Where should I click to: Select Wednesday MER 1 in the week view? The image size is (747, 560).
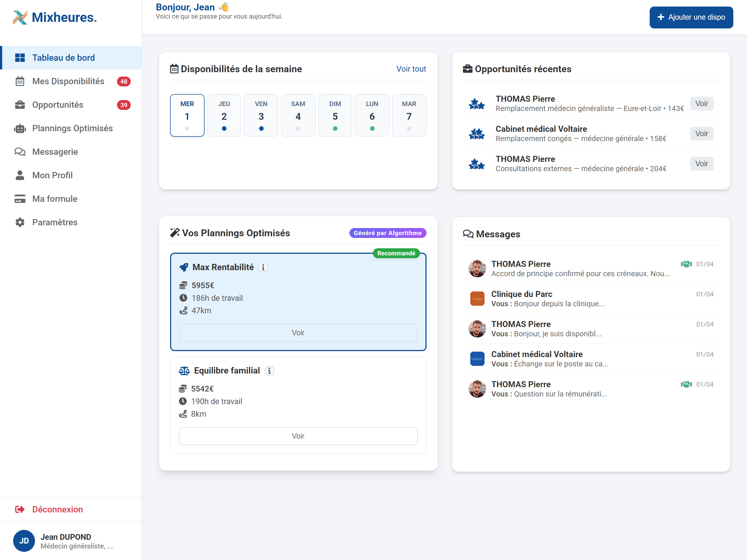tap(187, 115)
